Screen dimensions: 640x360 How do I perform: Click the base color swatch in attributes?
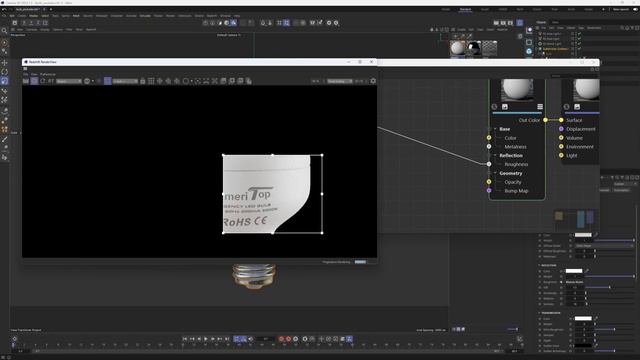point(583,235)
